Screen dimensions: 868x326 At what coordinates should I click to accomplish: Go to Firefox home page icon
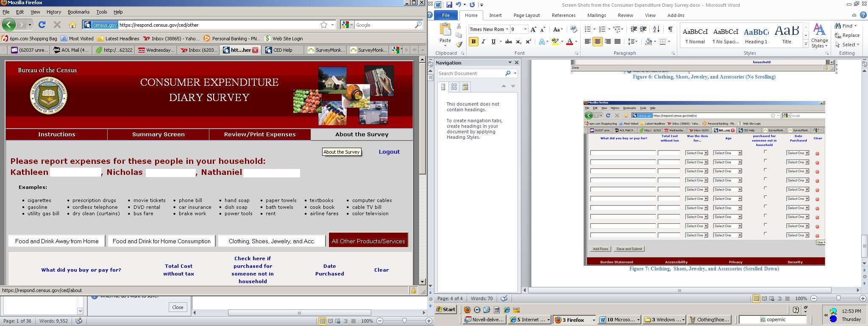tap(72, 25)
